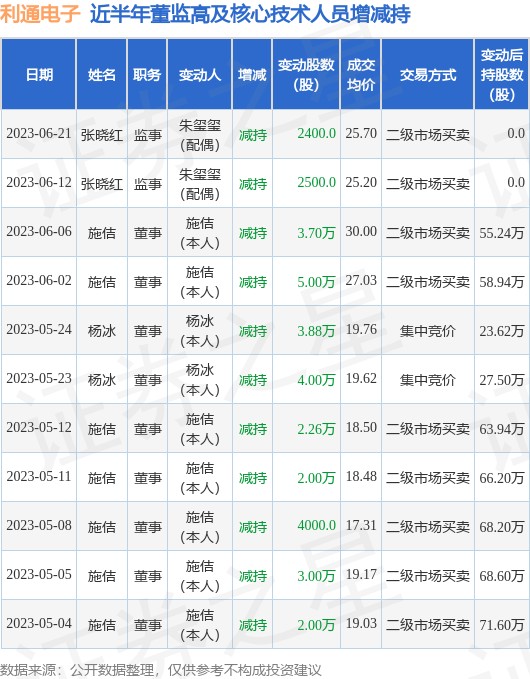The width and height of the screenshot is (530, 679).
Task: Click the date 2023-06-21
Action: coord(39,134)
